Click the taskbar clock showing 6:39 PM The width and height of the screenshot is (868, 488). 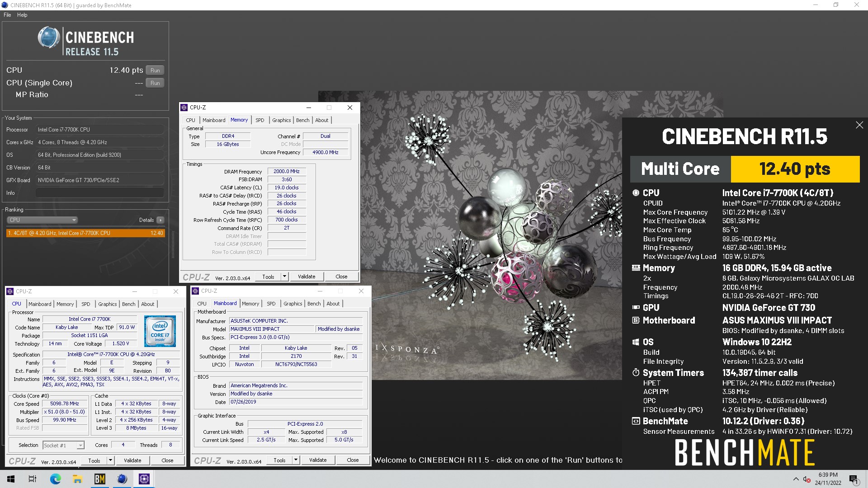828,479
